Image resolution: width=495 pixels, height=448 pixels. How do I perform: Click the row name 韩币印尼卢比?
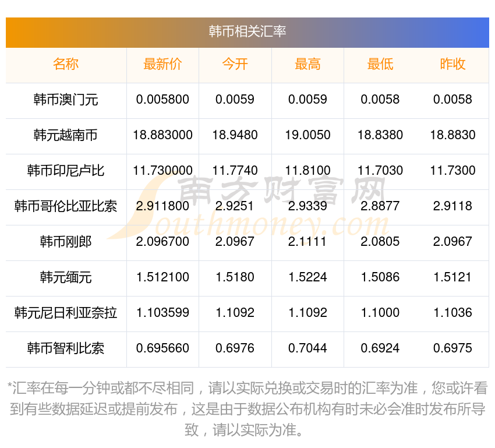pyautogui.click(x=66, y=171)
